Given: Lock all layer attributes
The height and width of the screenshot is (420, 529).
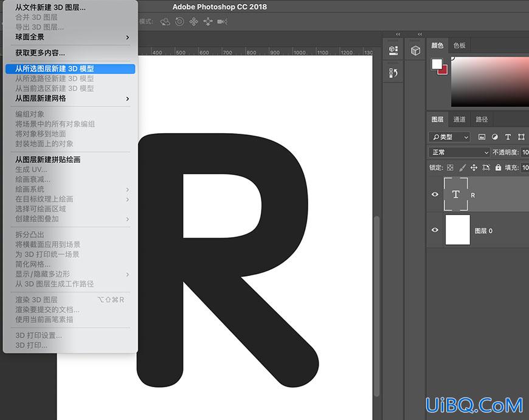Looking at the screenshot, I should (499, 167).
